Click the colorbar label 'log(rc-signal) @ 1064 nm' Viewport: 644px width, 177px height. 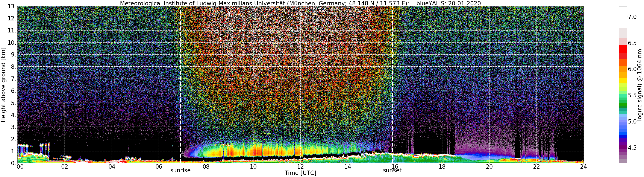640,85
